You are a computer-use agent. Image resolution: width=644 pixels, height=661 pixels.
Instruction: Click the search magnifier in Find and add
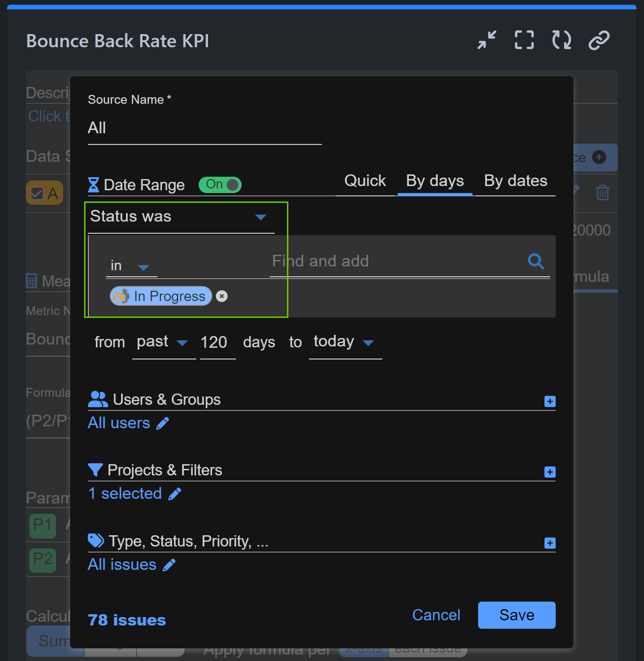pyautogui.click(x=536, y=261)
